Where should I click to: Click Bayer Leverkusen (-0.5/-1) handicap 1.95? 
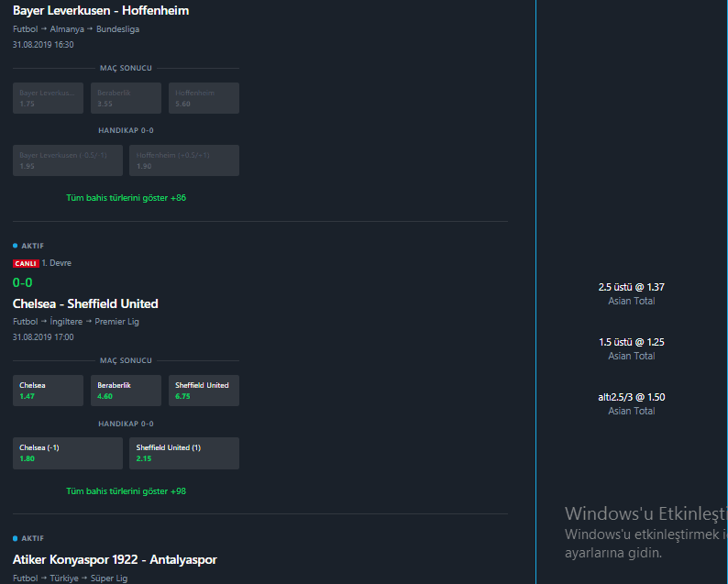tap(68, 160)
